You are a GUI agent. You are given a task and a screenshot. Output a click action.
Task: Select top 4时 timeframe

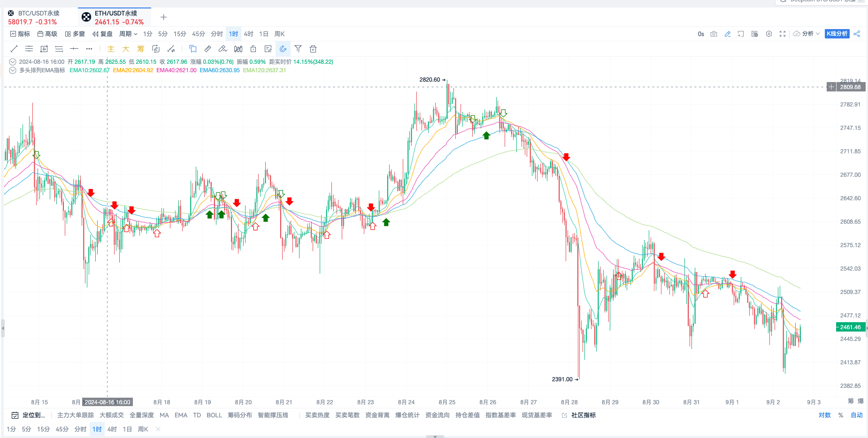coord(248,34)
